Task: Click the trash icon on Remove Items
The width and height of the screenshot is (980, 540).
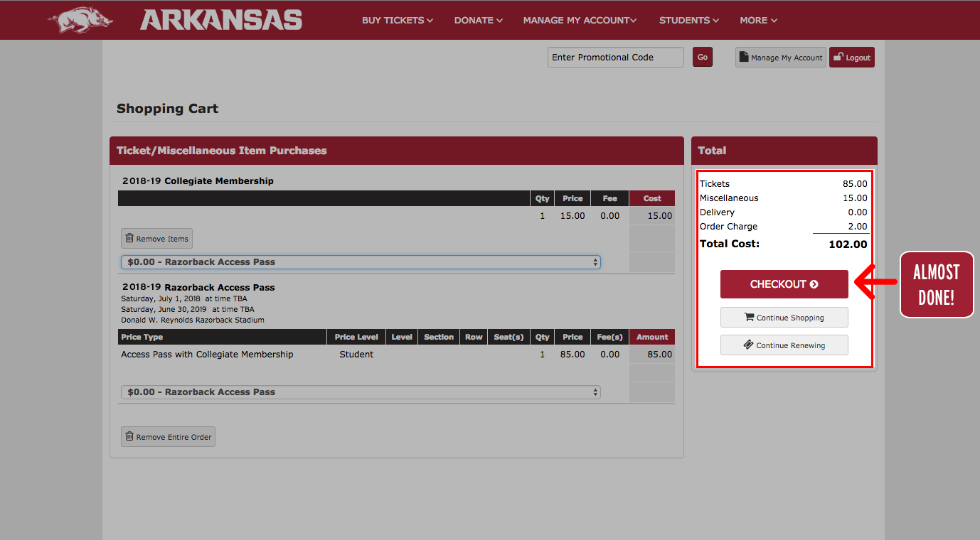Action: coord(129,238)
